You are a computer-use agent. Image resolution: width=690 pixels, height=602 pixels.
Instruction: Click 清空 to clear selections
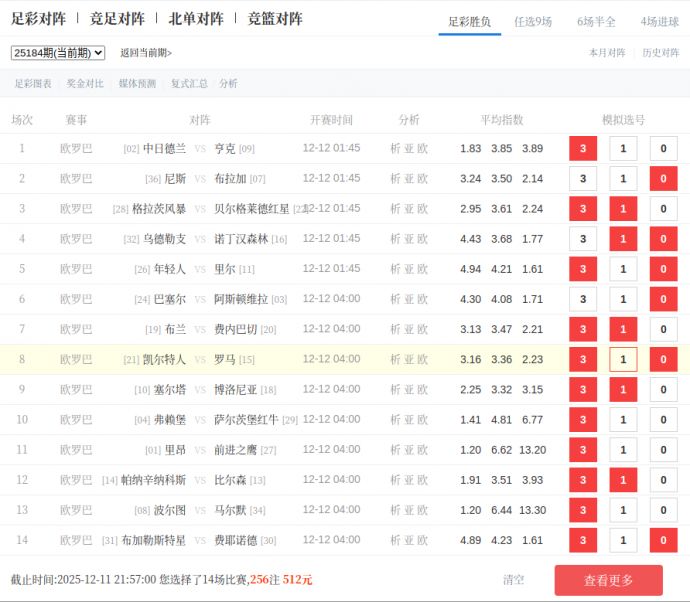pos(513,580)
